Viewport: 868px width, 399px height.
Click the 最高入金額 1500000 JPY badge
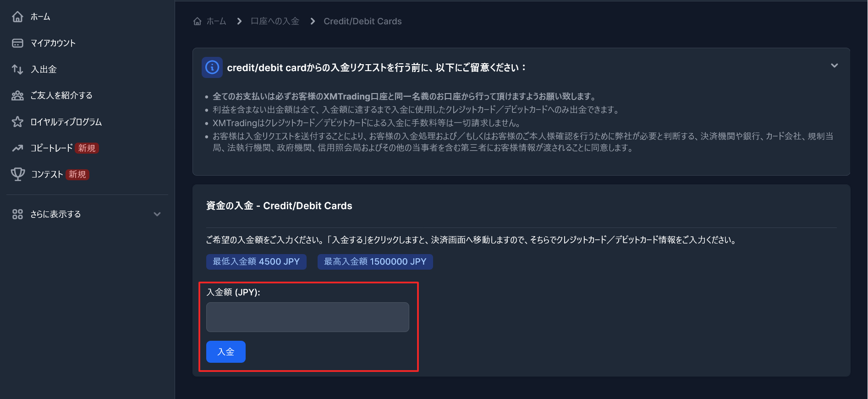tap(375, 261)
